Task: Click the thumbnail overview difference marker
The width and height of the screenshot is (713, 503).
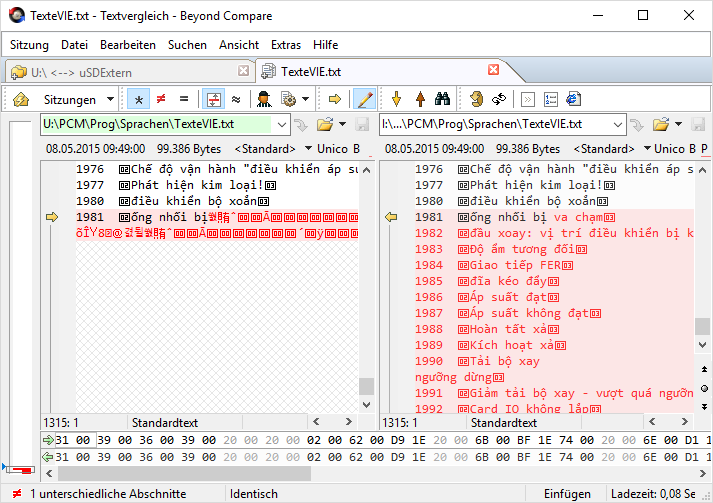Action: coord(22,470)
